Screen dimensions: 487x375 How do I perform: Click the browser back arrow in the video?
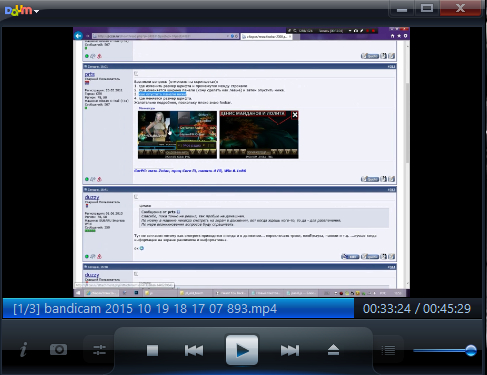coord(78,35)
